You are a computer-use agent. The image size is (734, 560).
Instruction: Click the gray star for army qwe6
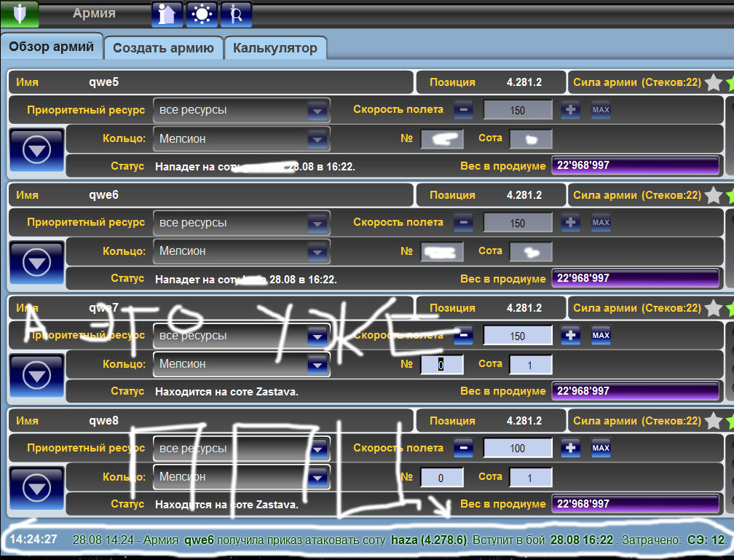713,196
